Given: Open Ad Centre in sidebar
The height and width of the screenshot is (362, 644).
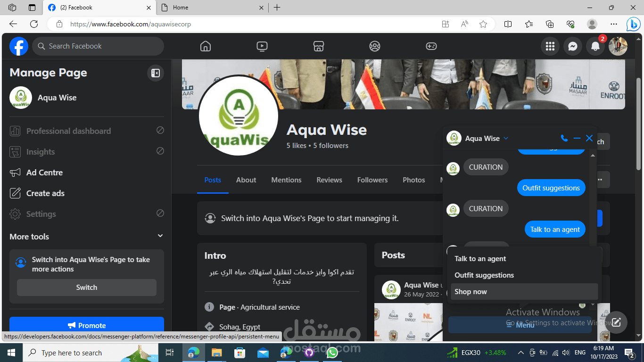Looking at the screenshot, I should (87, 173).
